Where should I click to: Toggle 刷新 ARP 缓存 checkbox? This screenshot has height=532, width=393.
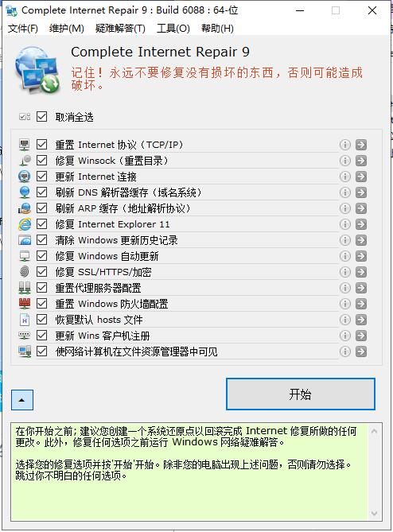pyautogui.click(x=41, y=208)
